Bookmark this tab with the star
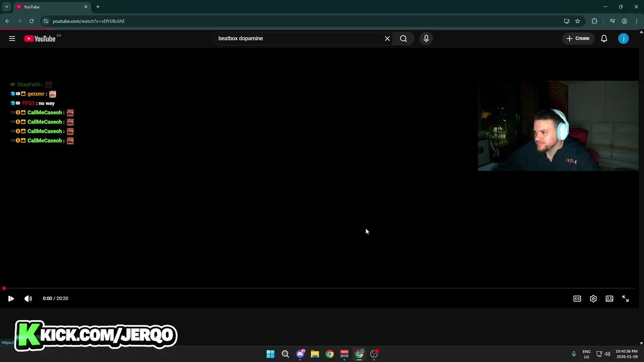The height and width of the screenshot is (362, 644). pos(578,21)
